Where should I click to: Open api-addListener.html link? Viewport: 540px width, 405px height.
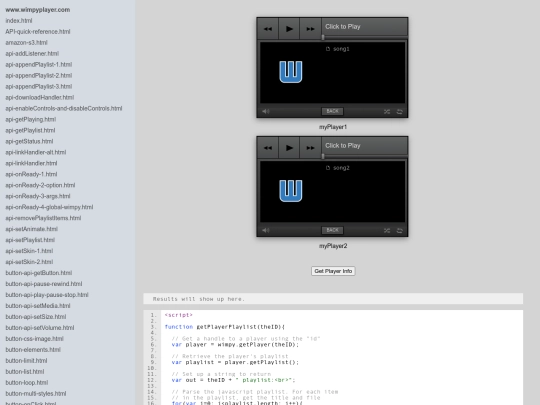[32, 54]
